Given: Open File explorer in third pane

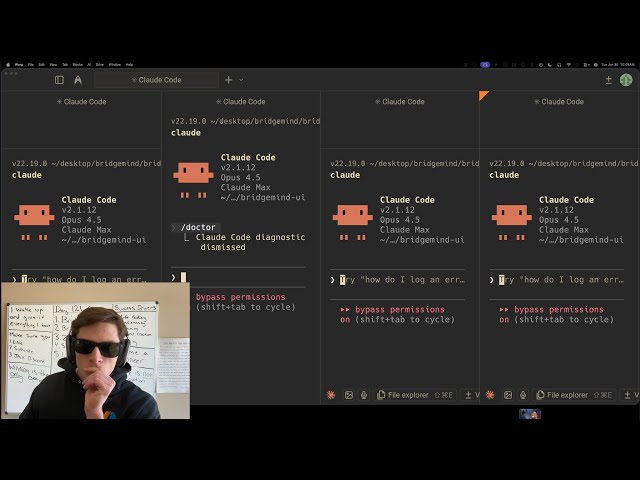Looking at the screenshot, I should tap(415, 395).
